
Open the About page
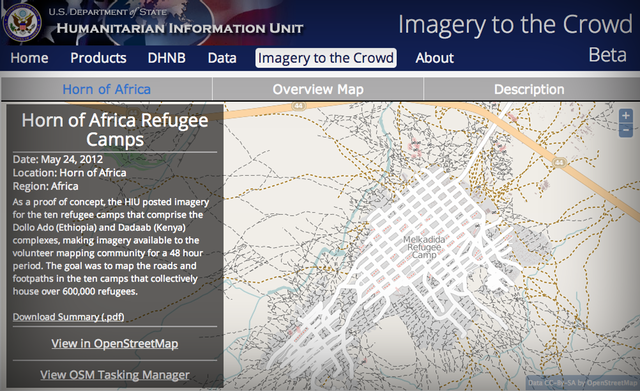(x=435, y=58)
